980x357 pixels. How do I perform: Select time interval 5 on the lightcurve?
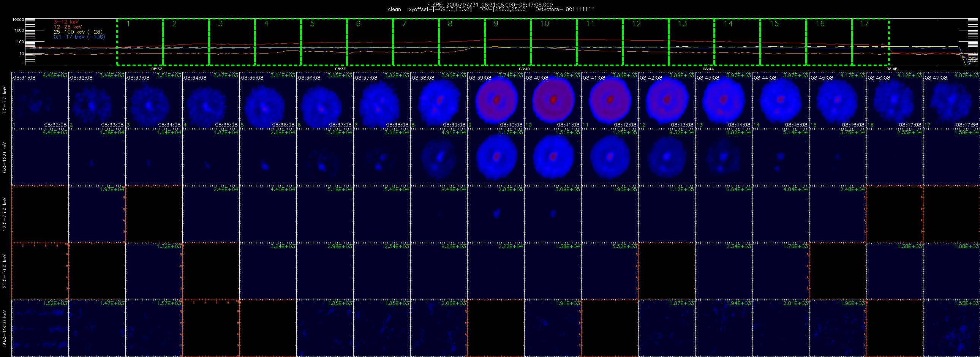(x=324, y=41)
